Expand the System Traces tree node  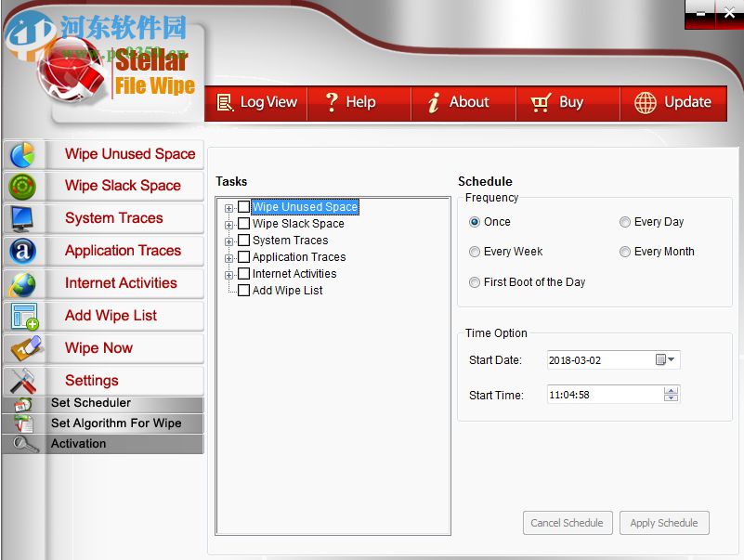(228, 241)
